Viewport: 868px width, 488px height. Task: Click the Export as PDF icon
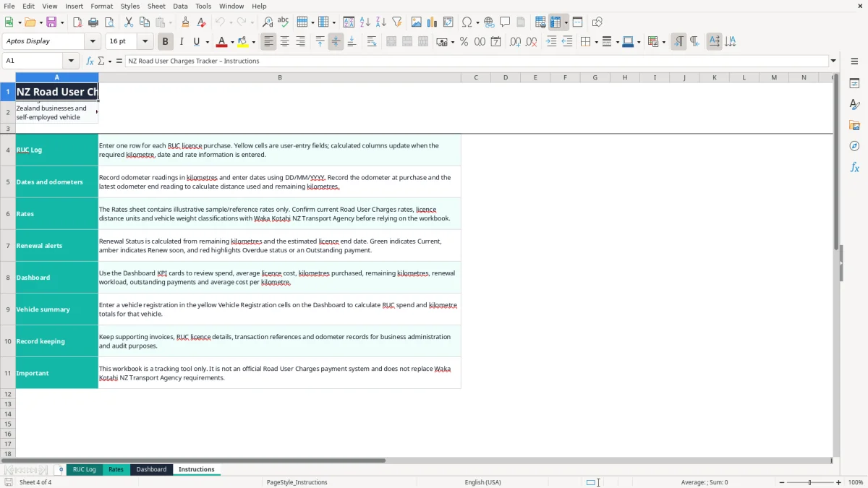coord(77,22)
